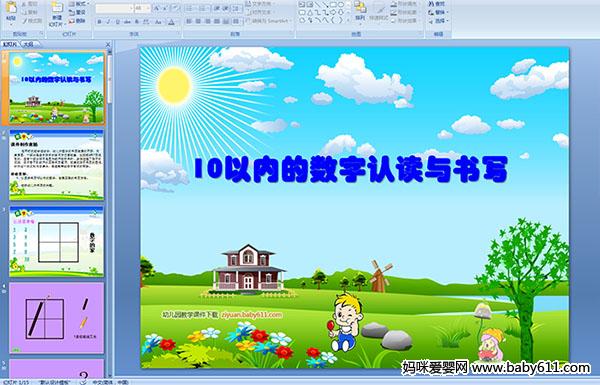Viewport: 600px width, 385px height.
Task: Expand the Paste options arrow
Action: 11,24
